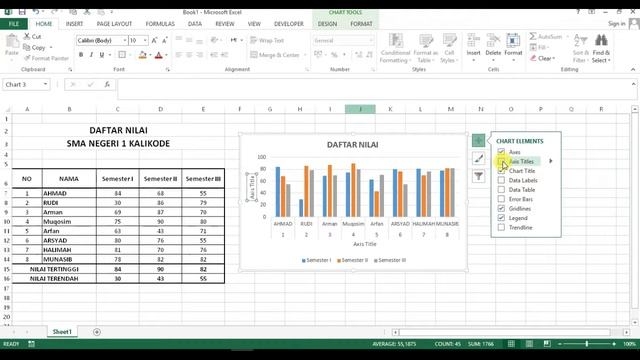Click the Save icon in quick access toolbar
Screen dimensions: 640x360
point(22,12)
